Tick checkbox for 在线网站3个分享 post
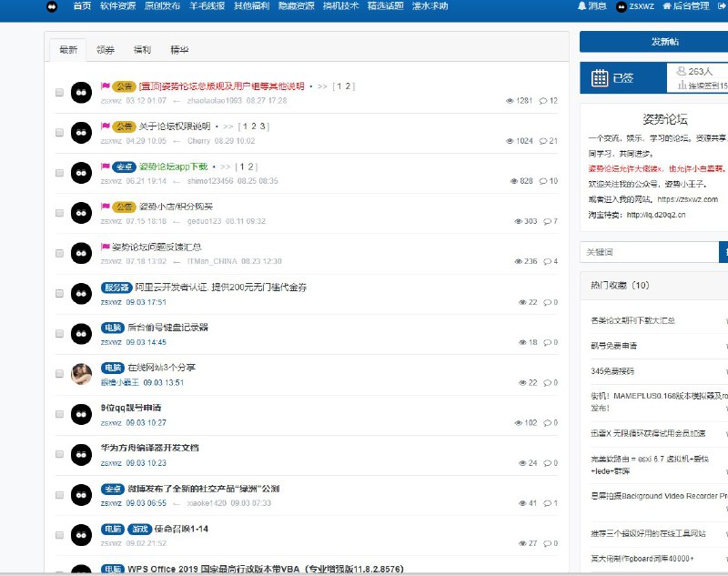Image resolution: width=728 pixels, height=576 pixels. 59,374
